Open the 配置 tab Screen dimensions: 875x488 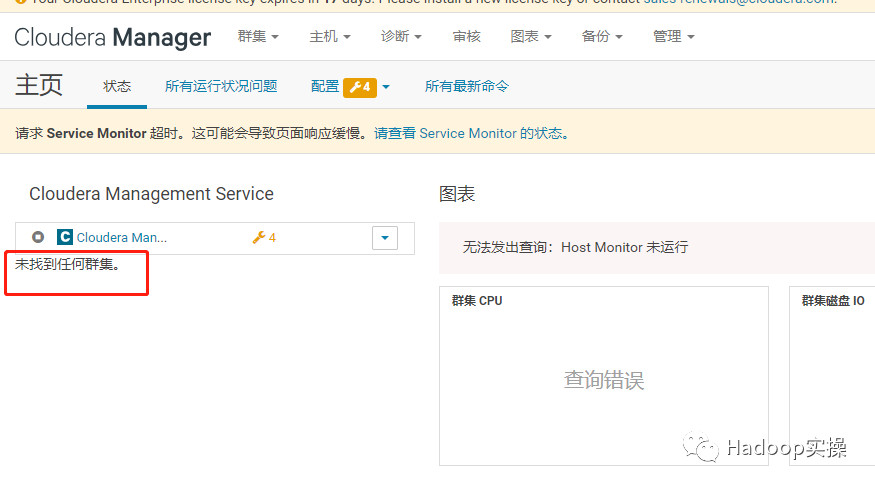tap(325, 87)
